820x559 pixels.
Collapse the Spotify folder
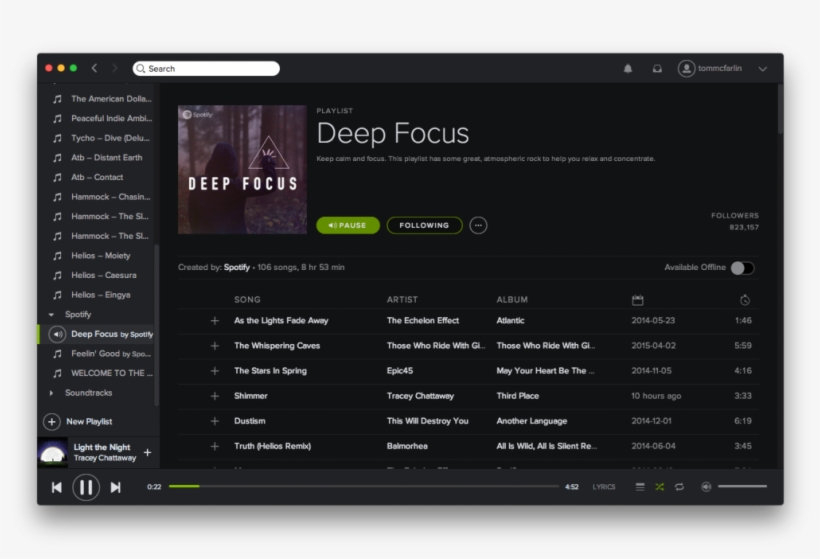tap(51, 314)
